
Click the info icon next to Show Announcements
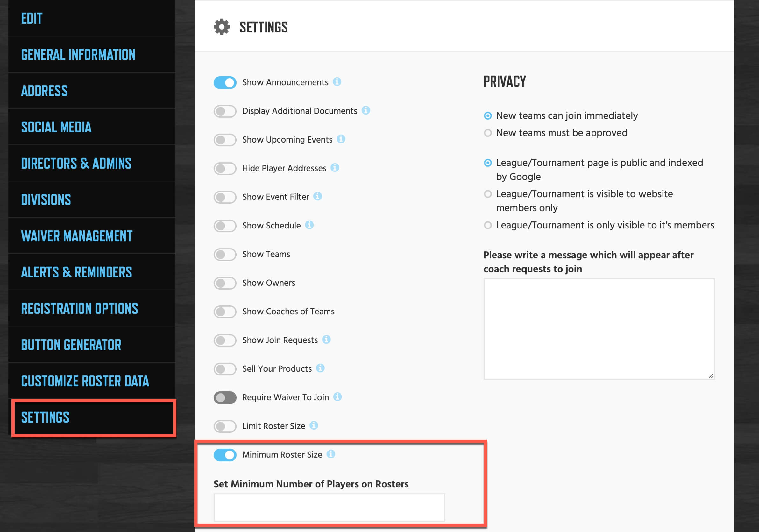337,82
